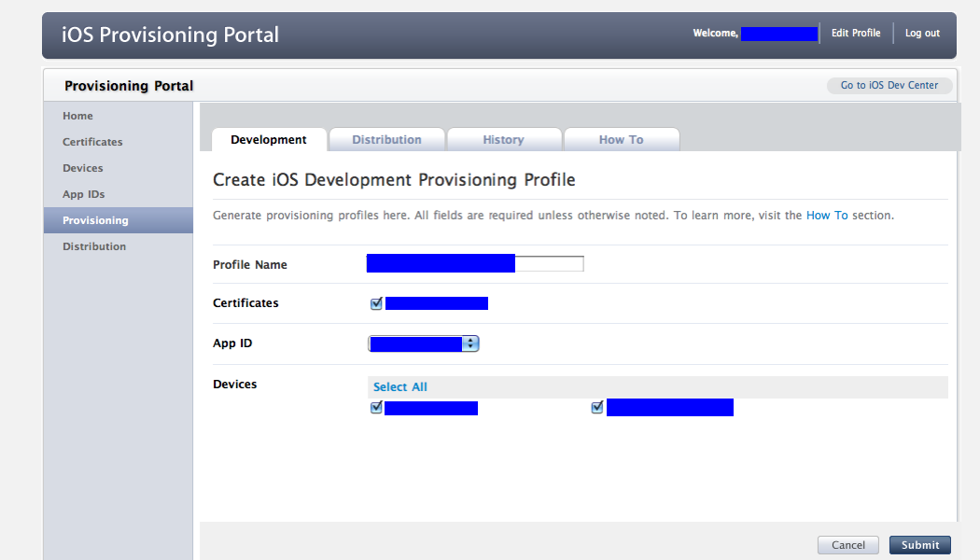This screenshot has height=560, width=980.
Task: Open Home in the sidebar
Action: (78, 116)
